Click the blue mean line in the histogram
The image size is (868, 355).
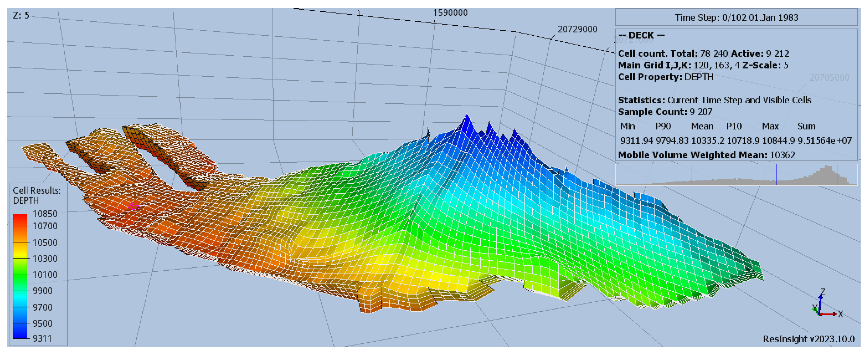(x=776, y=175)
